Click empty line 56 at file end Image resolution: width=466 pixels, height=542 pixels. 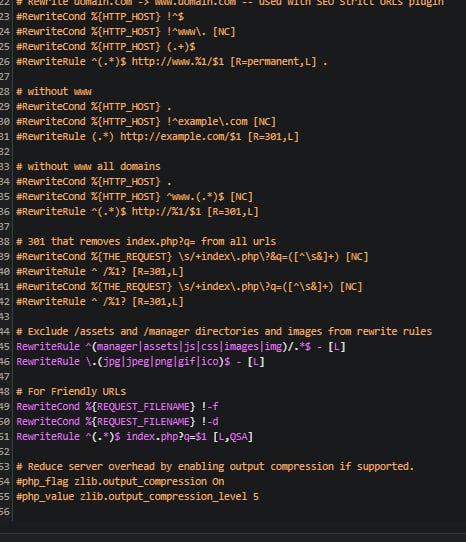coord(239,512)
